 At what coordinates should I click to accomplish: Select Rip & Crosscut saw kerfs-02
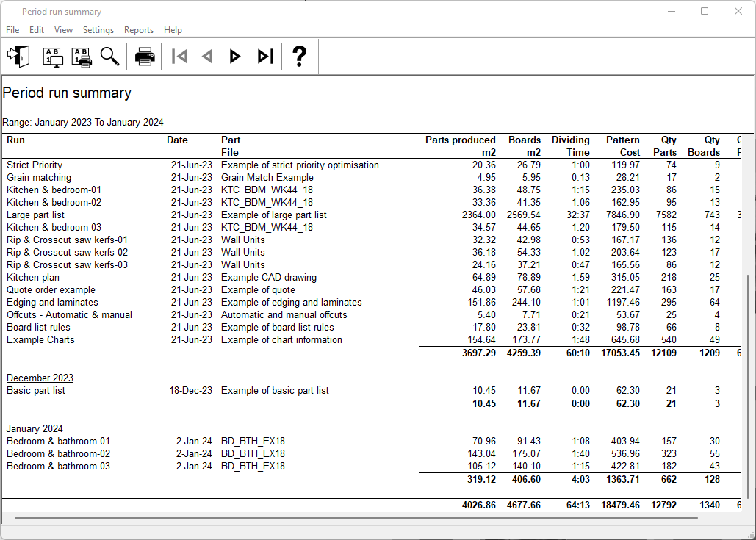[67, 253]
